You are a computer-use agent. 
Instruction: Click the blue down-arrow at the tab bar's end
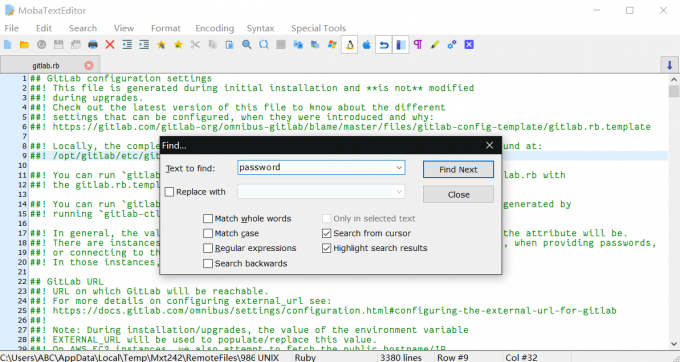coord(670,65)
